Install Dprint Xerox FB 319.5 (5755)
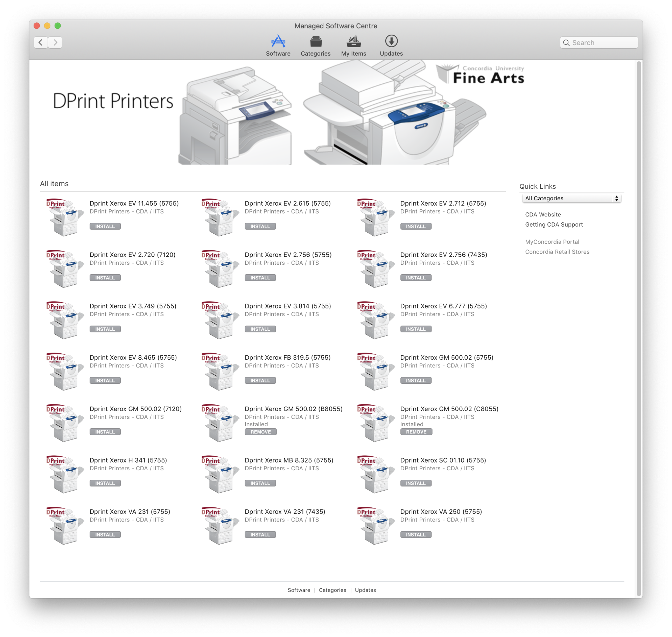 (260, 381)
